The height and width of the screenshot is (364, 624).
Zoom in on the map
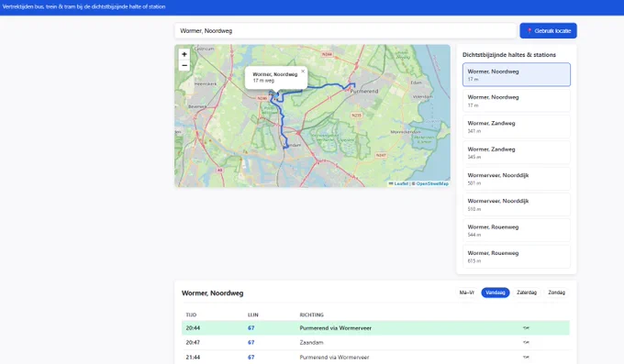coord(184,54)
